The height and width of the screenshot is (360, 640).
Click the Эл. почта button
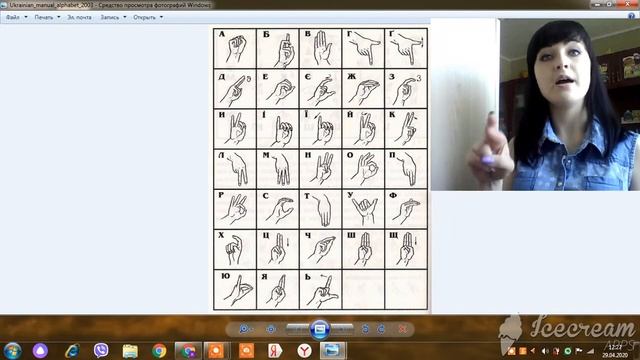(79, 17)
